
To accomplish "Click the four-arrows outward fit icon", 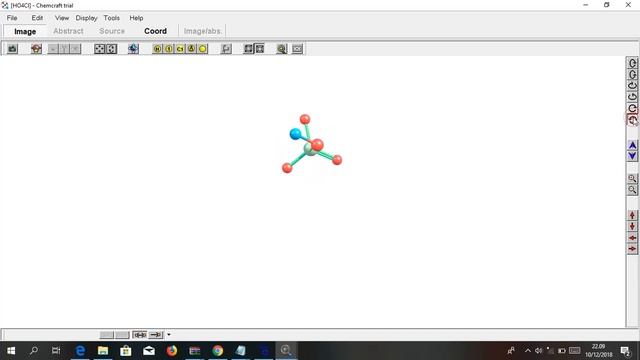I will (100, 49).
